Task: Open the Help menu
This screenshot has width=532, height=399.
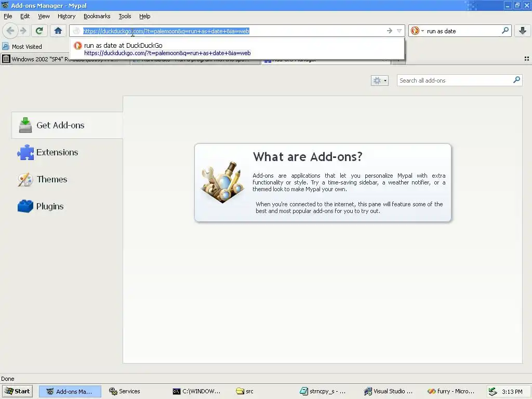Action: (x=145, y=16)
